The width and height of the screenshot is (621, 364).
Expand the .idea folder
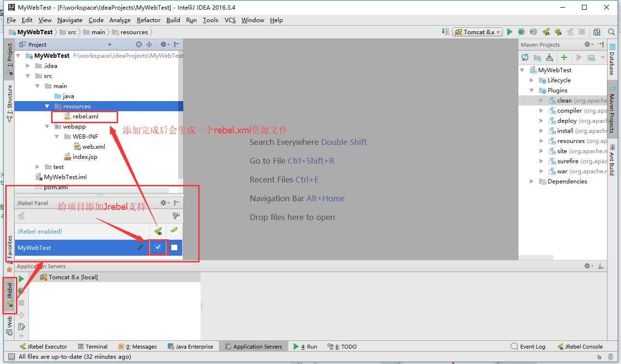[28, 66]
